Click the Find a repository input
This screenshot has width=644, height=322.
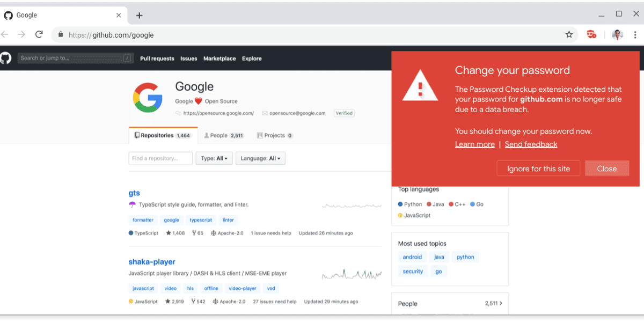160,158
